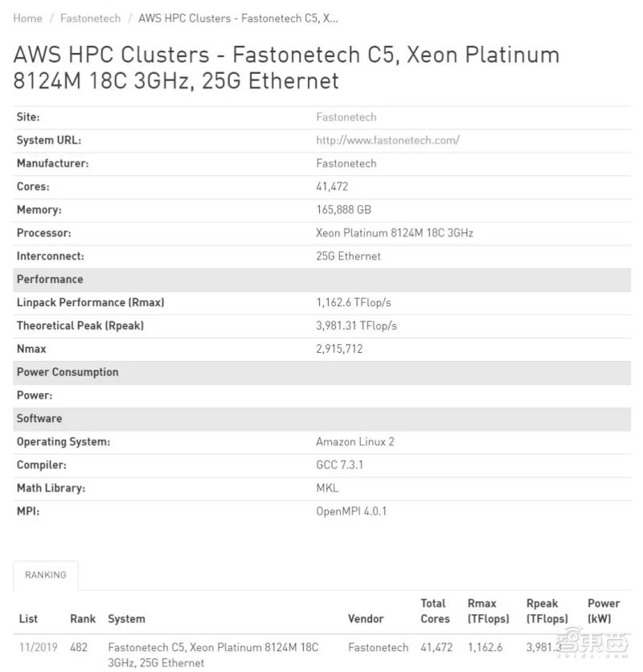Click the Fastonetech value in Site row

(x=346, y=117)
